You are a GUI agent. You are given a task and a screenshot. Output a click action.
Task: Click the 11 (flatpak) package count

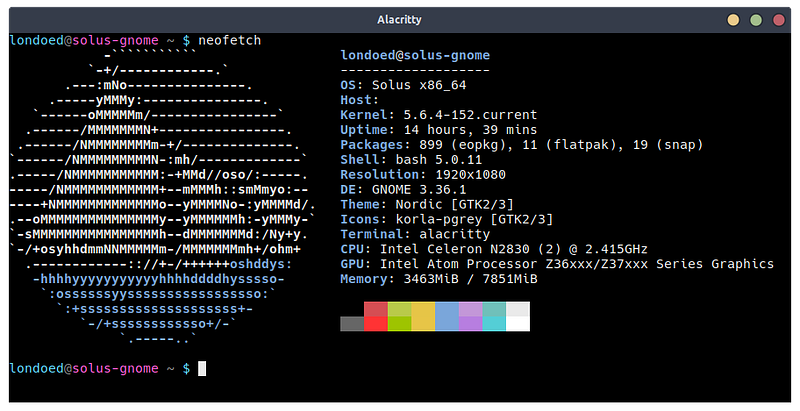pyautogui.click(x=573, y=145)
